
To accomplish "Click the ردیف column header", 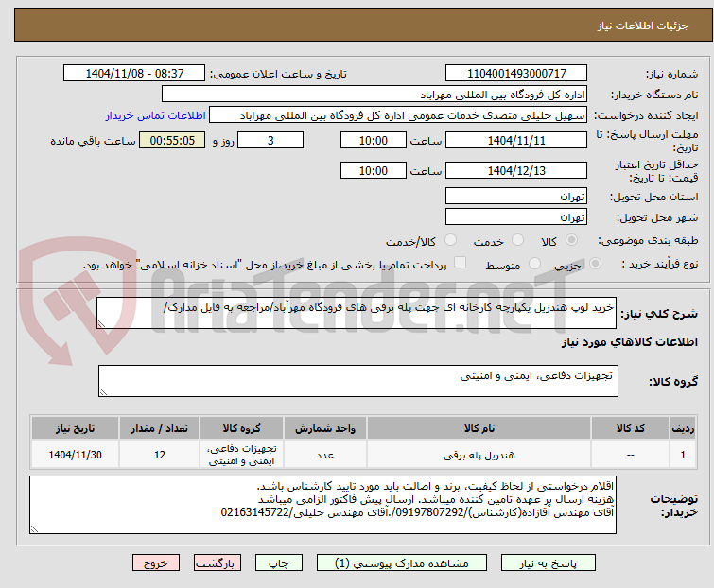I will (x=683, y=428).
